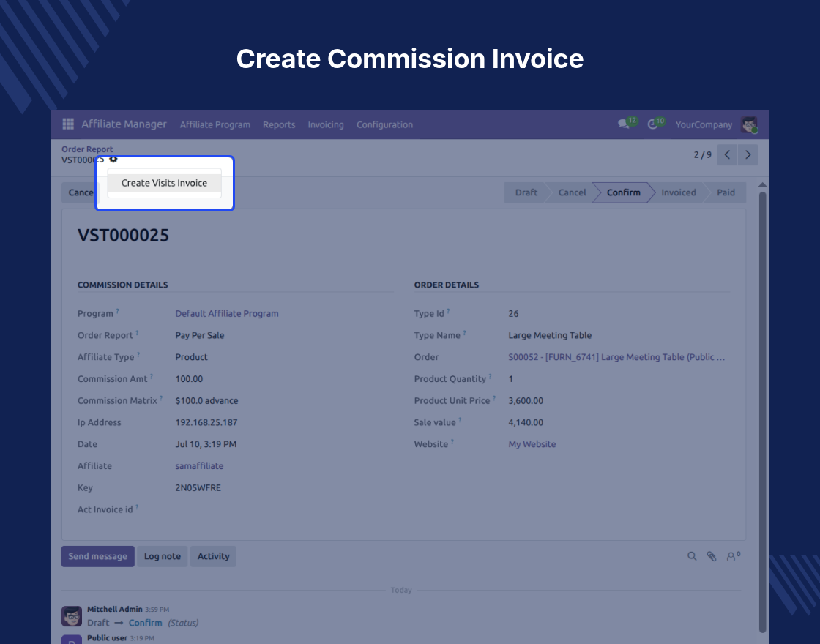Search messages with magnifier icon
820x644 pixels.
point(692,556)
